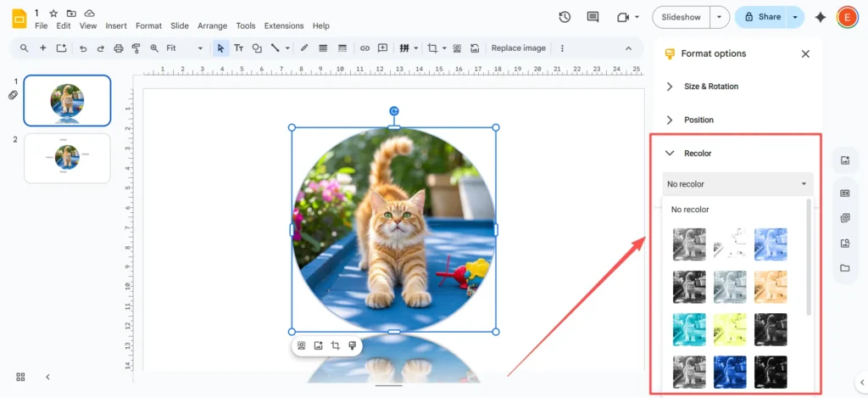Open the File menu
868x398 pixels.
[41, 26]
